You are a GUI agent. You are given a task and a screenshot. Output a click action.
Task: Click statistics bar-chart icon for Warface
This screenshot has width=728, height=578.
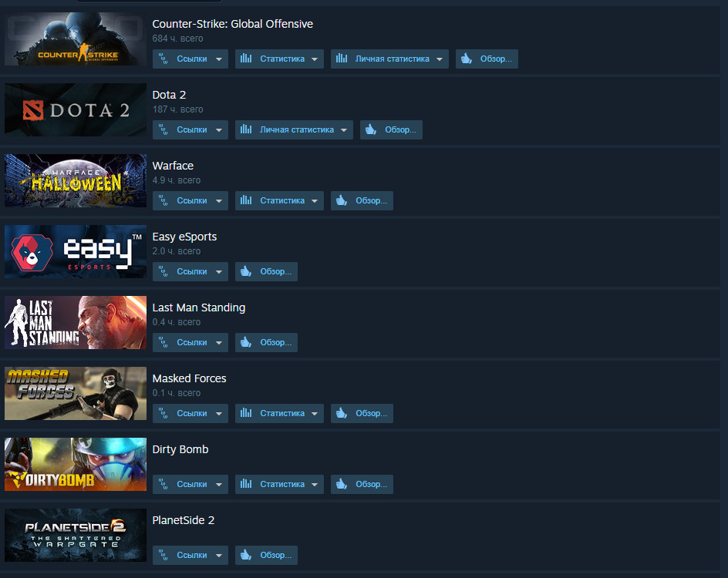point(246,200)
